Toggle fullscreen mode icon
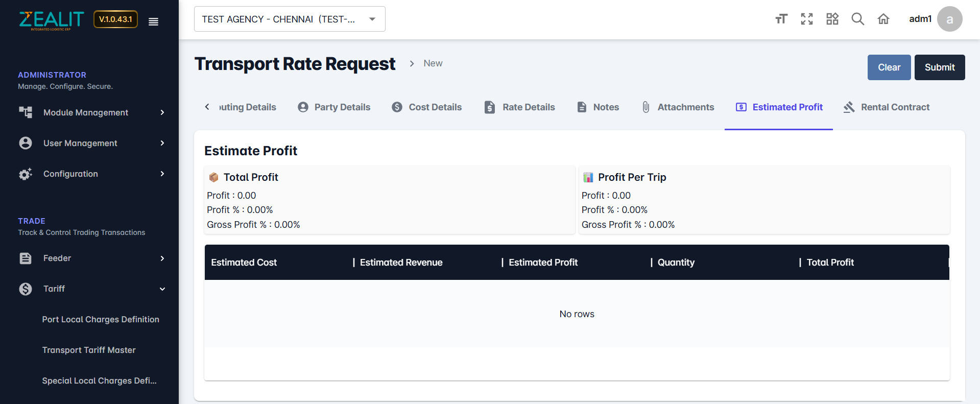Screen dimensions: 980x404 pyautogui.click(x=806, y=19)
